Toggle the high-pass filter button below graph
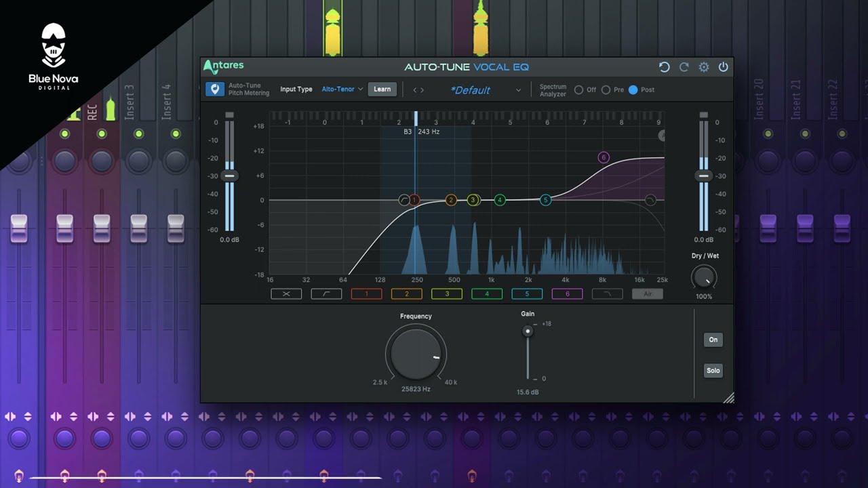Image resolution: width=868 pixels, height=488 pixels. coord(326,294)
